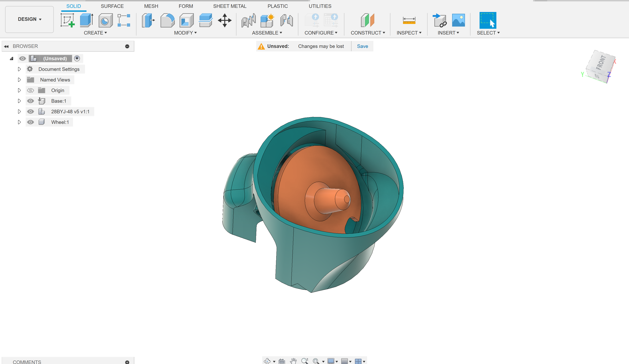629x364 pixels.
Task: Expand the Document Settings node
Action: coord(19,69)
